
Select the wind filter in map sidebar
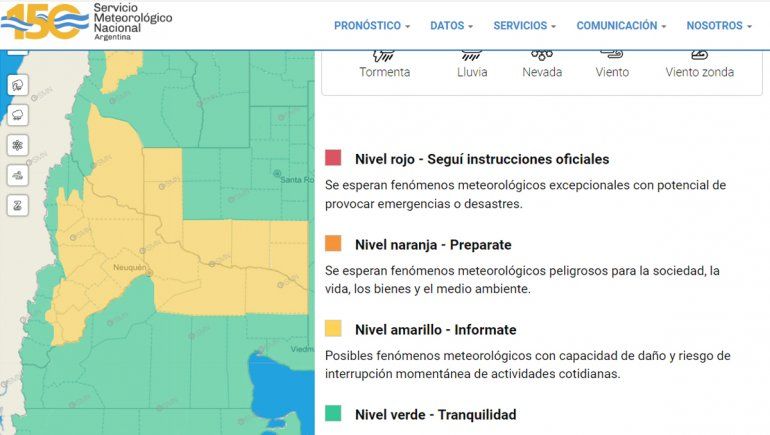tap(18, 175)
